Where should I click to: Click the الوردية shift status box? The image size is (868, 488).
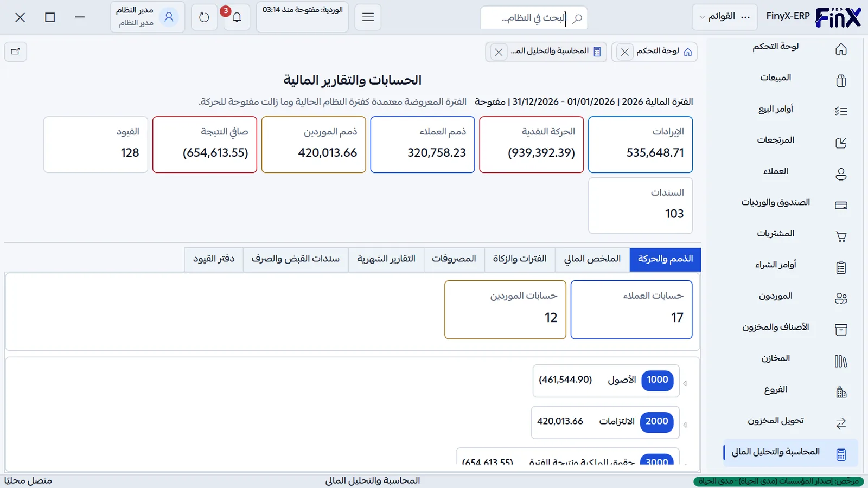(x=303, y=17)
